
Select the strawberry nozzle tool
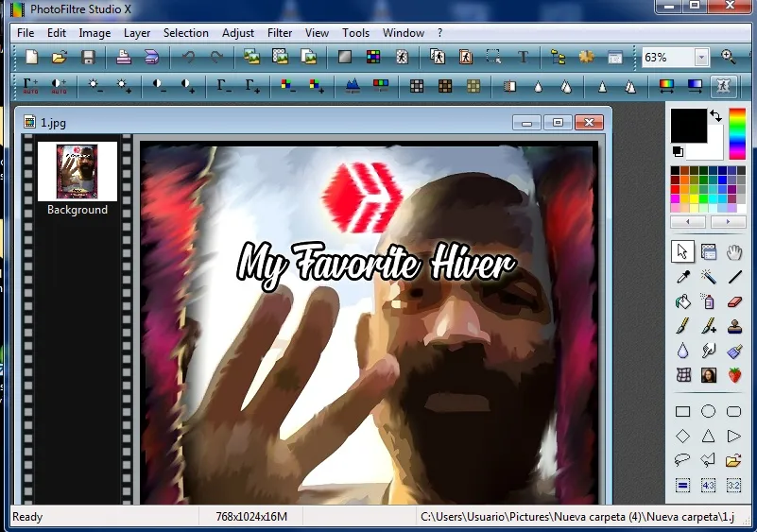[734, 375]
